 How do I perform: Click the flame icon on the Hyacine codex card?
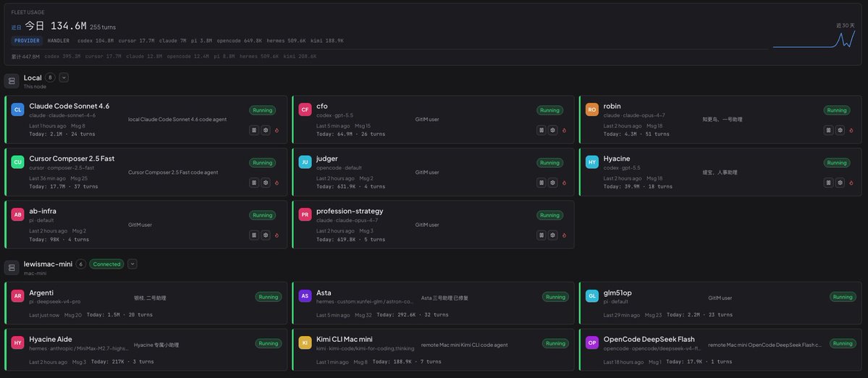point(851,182)
